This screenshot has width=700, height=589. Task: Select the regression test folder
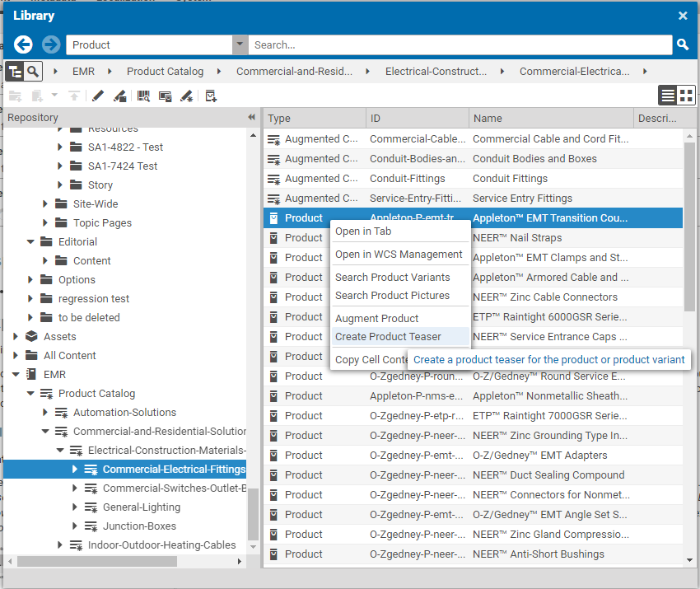click(93, 299)
